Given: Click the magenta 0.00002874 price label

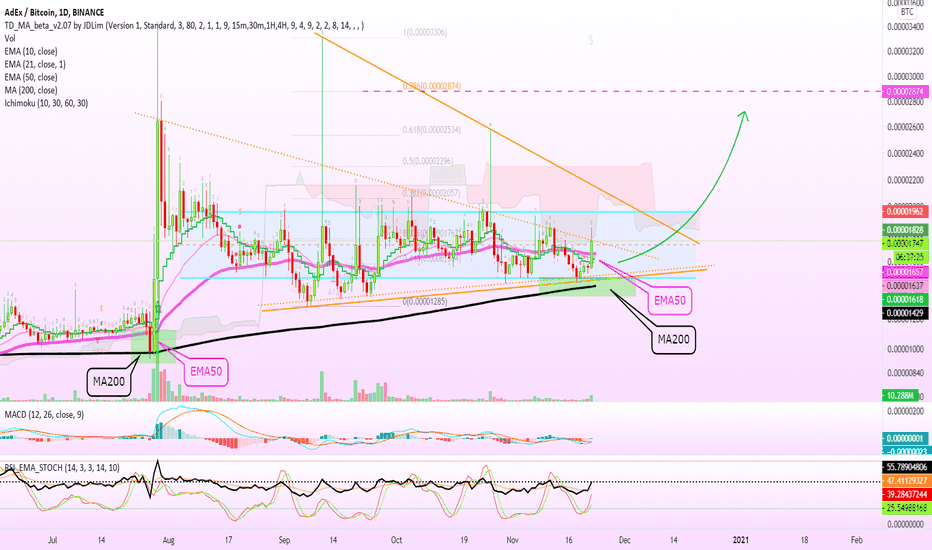Looking at the screenshot, I should tap(906, 92).
